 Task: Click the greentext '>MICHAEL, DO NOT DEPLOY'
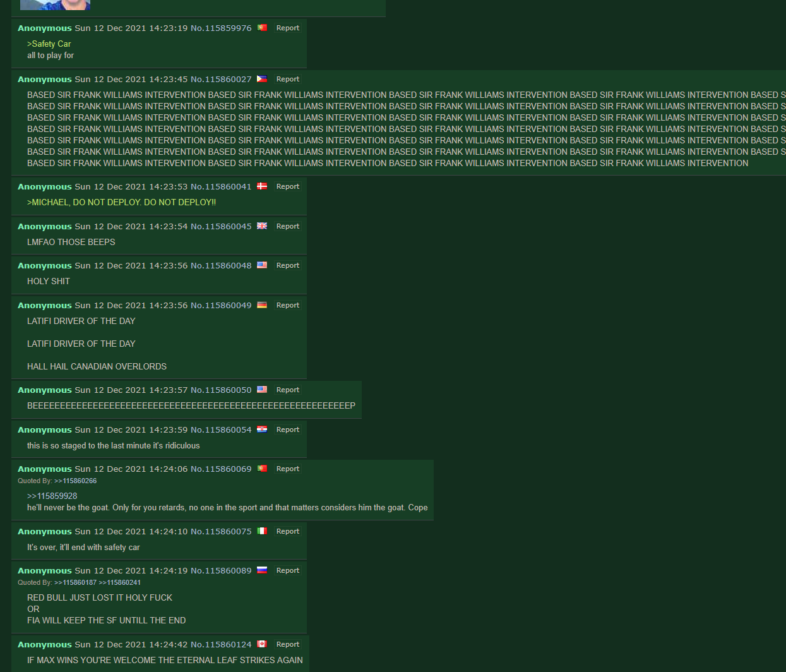point(121,202)
